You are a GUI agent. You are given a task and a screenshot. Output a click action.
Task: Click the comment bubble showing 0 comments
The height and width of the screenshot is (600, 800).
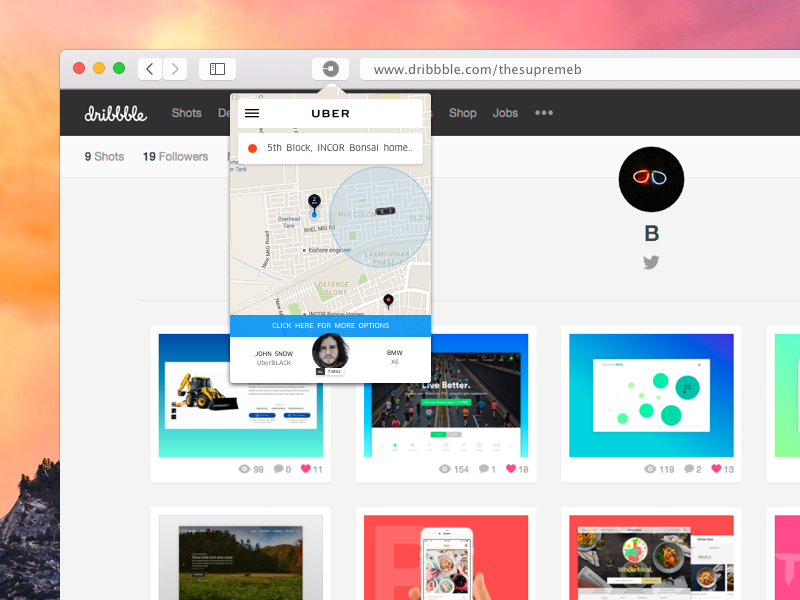click(279, 469)
